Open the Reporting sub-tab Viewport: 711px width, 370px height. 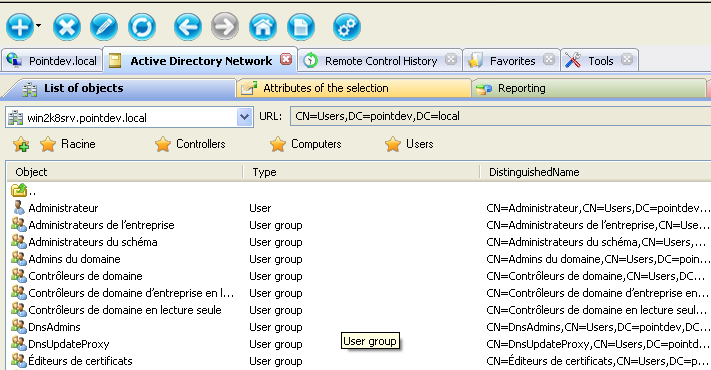click(589, 88)
